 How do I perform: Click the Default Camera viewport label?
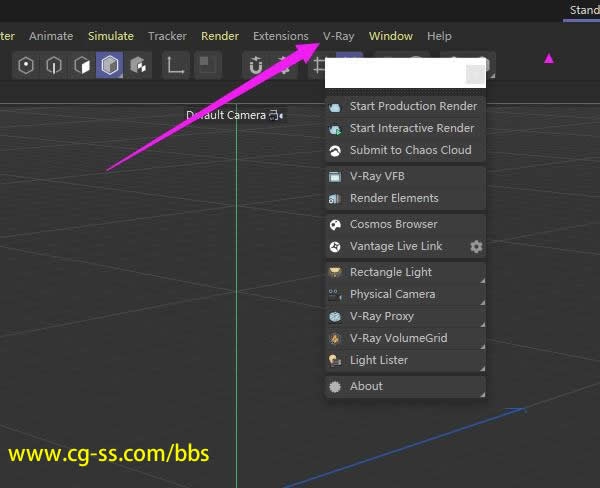[x=227, y=115]
